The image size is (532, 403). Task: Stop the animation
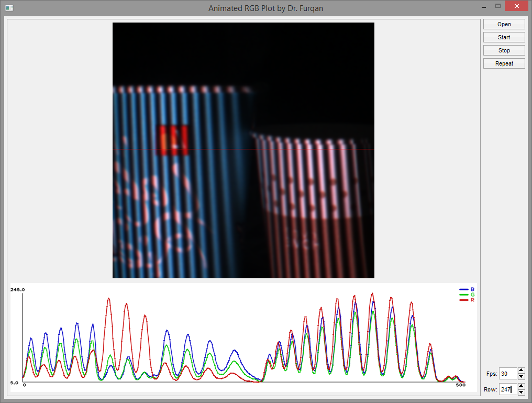coord(504,50)
